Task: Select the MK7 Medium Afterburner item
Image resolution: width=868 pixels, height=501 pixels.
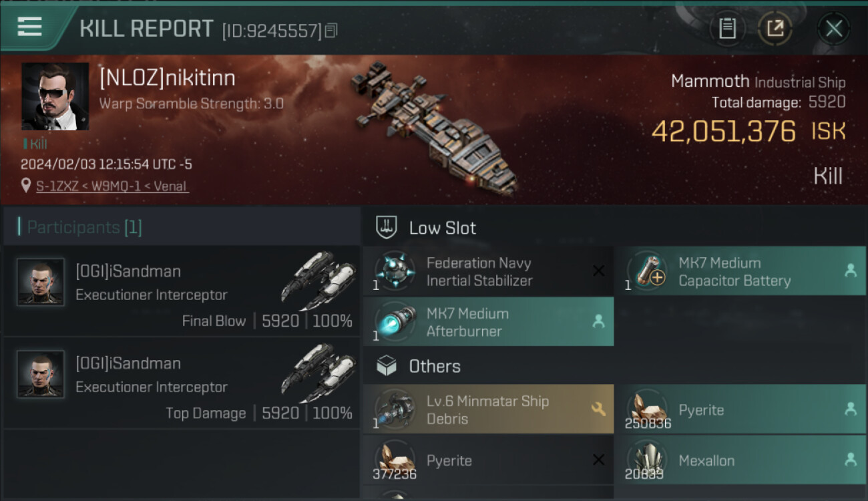Action: [488, 322]
